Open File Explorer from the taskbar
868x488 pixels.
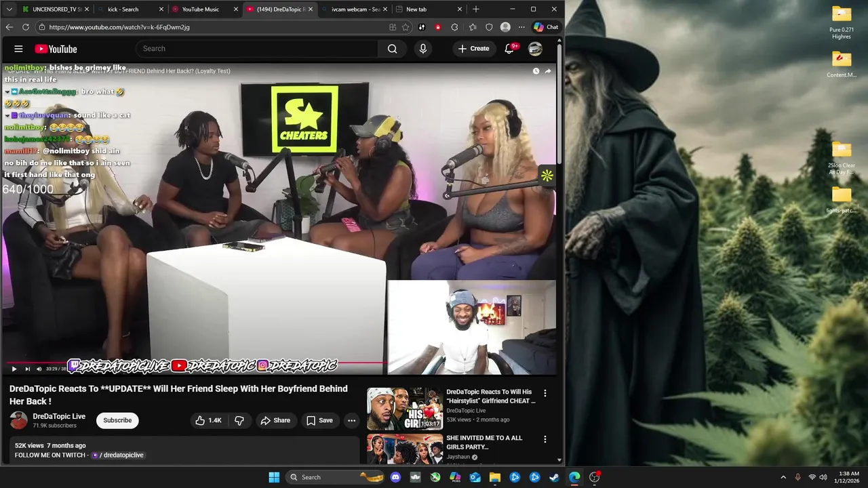[x=495, y=477]
